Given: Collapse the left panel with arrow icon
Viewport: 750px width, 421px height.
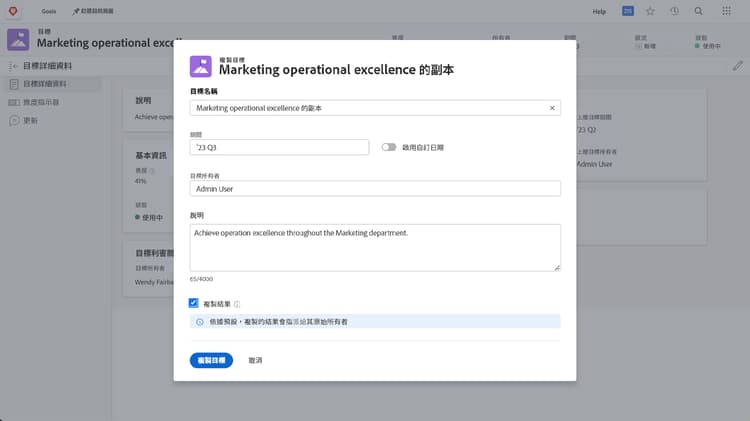Looking at the screenshot, I should 13,66.
